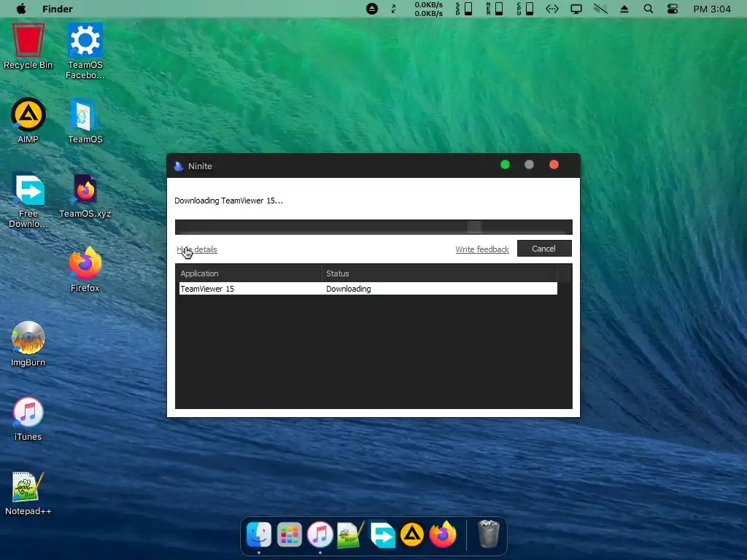Click the Ninite icon in the title bar

coord(179,166)
